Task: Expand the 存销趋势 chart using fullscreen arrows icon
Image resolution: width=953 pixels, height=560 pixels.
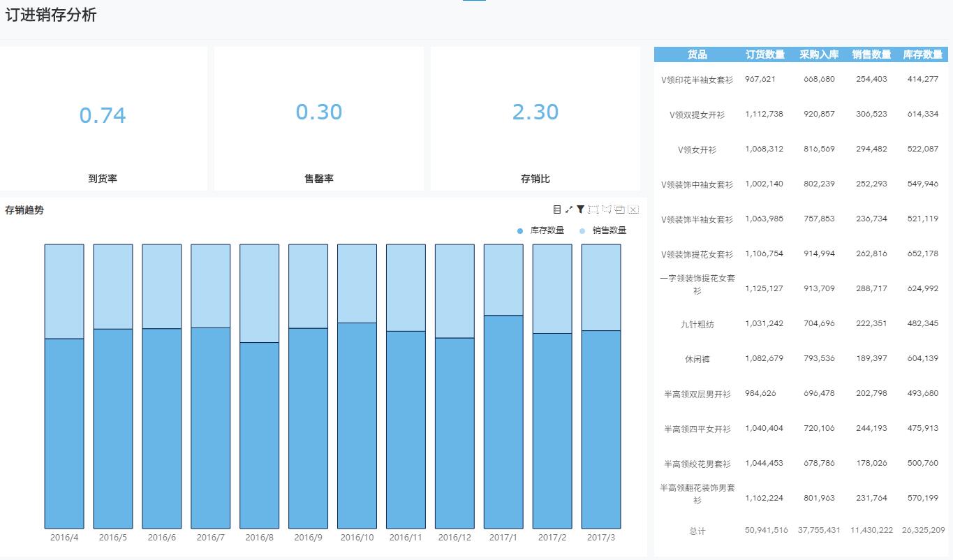Action: coord(568,209)
